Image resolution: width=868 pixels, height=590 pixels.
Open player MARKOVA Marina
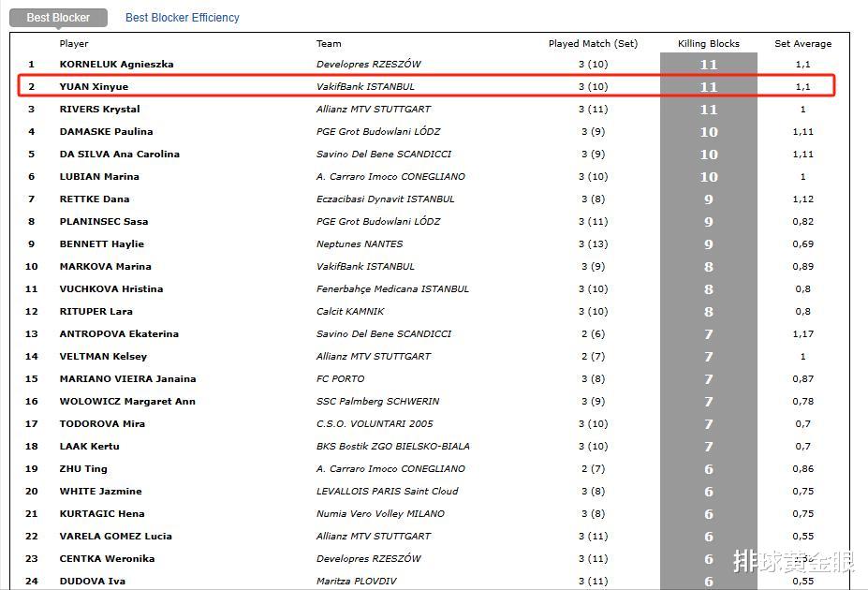tap(105, 267)
